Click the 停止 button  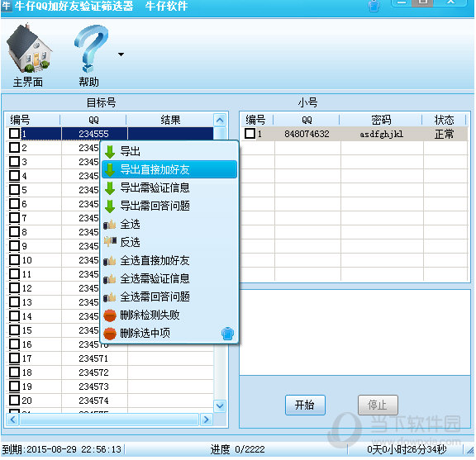tap(378, 405)
